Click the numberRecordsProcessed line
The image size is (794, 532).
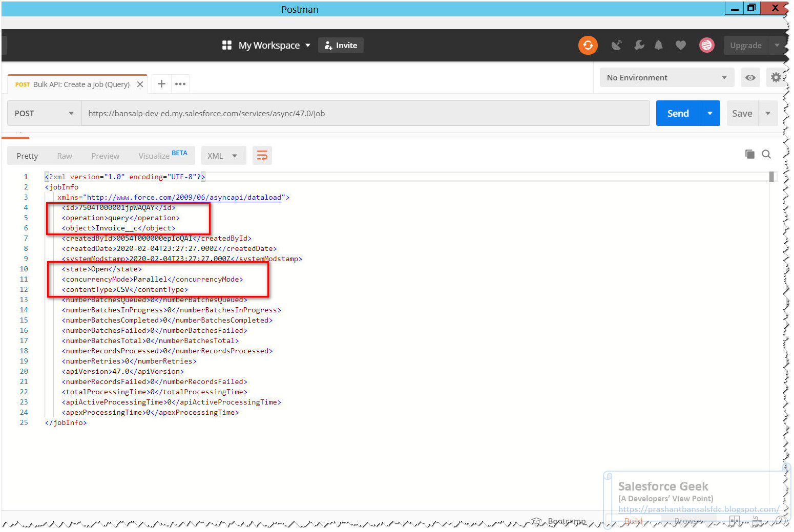pos(167,351)
